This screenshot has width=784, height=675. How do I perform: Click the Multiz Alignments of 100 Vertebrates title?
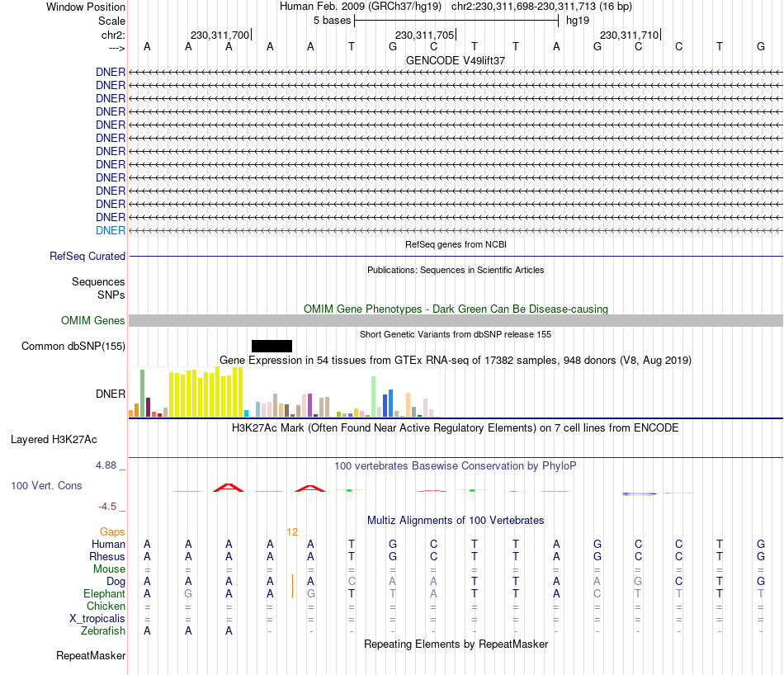point(455,520)
